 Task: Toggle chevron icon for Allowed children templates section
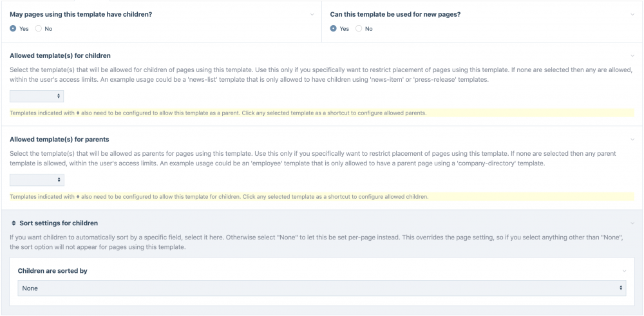coord(632,56)
